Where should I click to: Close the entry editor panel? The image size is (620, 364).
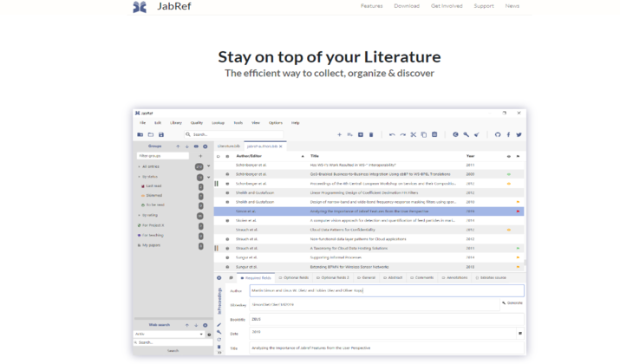point(219,278)
